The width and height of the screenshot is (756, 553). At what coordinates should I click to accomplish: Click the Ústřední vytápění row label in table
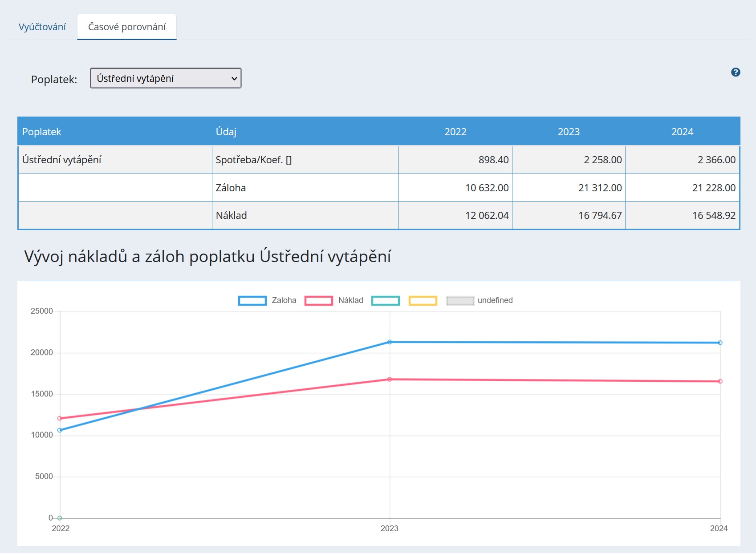point(62,160)
